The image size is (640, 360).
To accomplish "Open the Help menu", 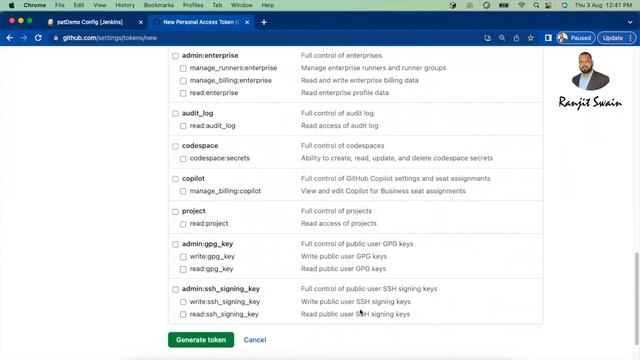I will click(268, 5).
